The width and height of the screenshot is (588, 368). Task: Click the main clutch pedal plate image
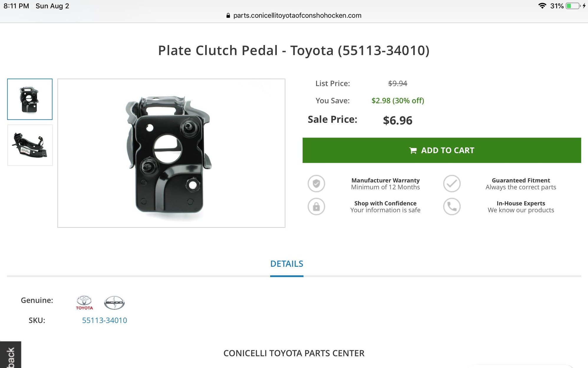[171, 153]
